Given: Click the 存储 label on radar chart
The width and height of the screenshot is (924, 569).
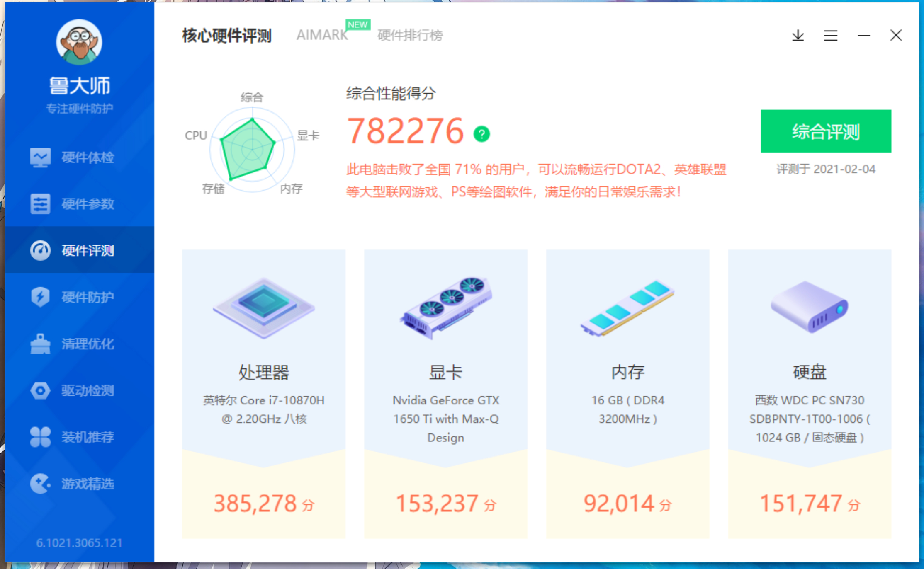Looking at the screenshot, I should coord(213,189).
